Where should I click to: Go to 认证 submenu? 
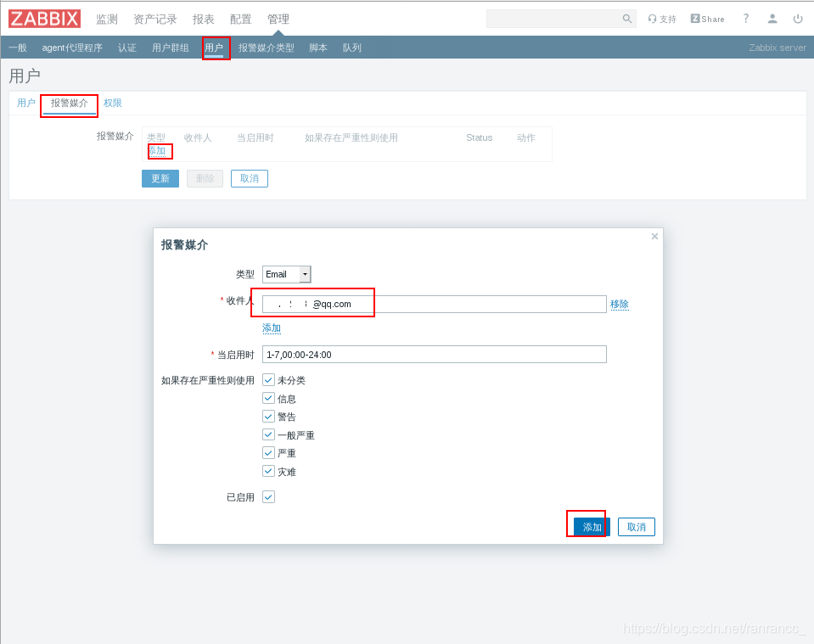(x=127, y=48)
